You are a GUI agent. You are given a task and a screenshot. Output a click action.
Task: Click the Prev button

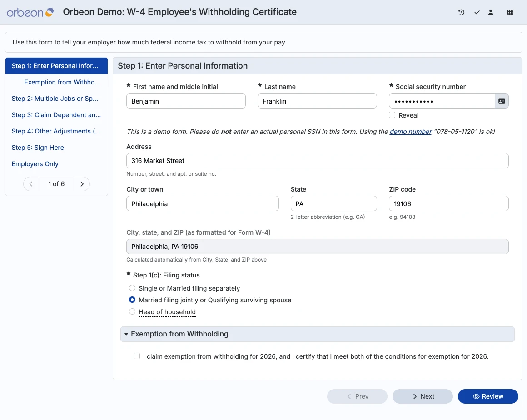[357, 396]
